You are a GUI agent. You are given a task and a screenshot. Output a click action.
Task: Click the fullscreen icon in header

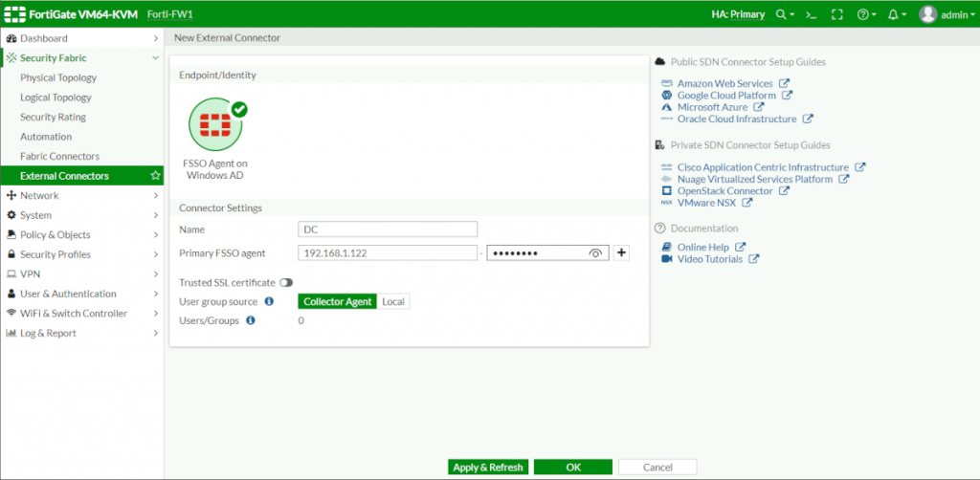click(837, 14)
